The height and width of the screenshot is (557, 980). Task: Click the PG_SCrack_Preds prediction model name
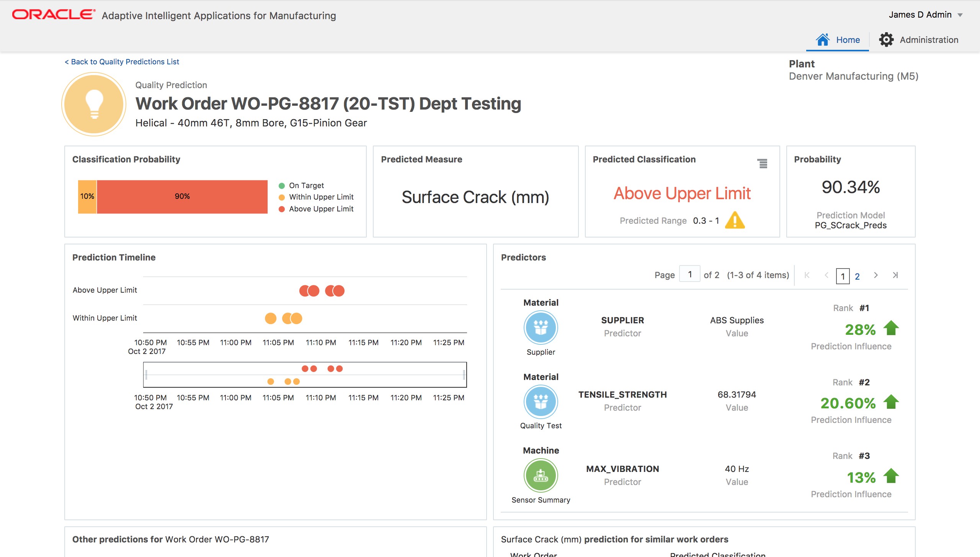pyautogui.click(x=851, y=225)
